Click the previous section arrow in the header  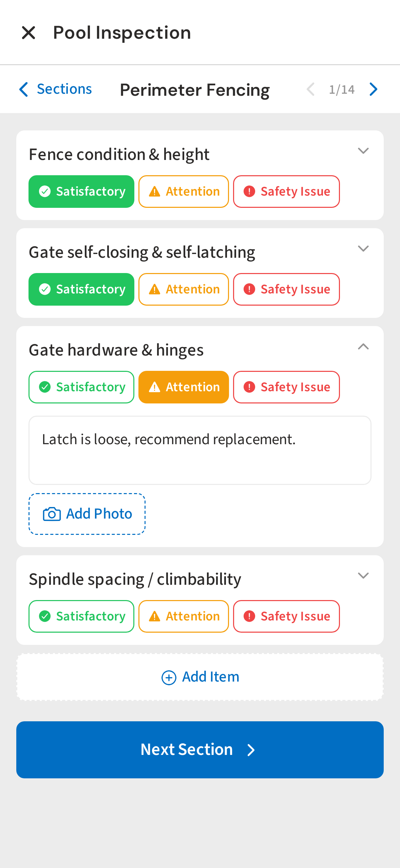pyautogui.click(x=310, y=89)
